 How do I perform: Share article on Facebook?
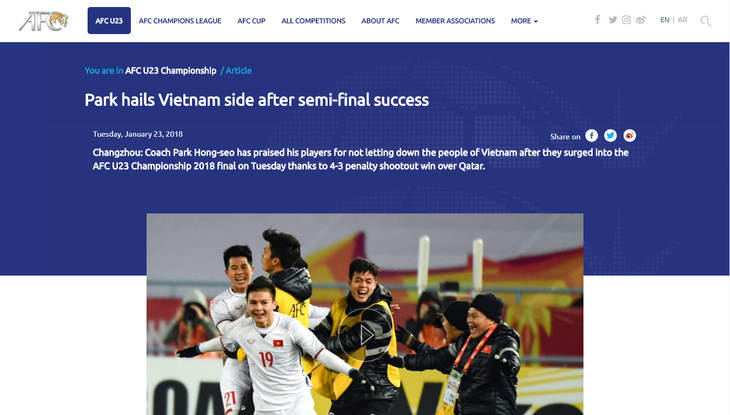[591, 136]
